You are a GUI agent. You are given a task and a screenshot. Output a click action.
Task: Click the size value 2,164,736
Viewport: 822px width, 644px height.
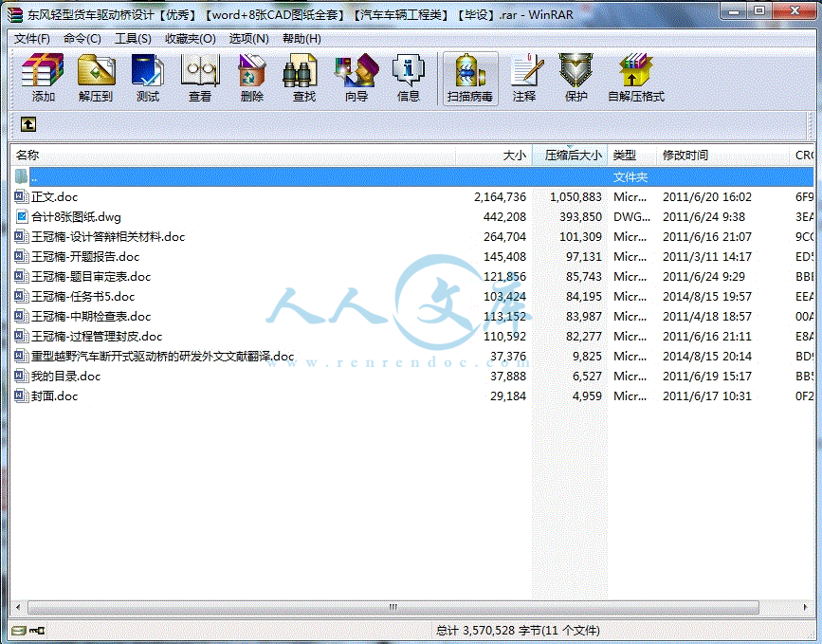[500, 196]
